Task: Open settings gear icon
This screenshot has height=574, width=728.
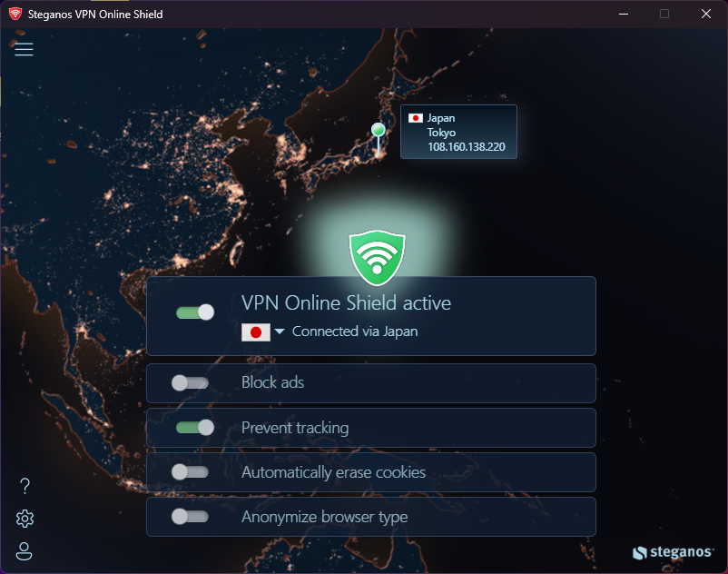Action: pos(25,519)
